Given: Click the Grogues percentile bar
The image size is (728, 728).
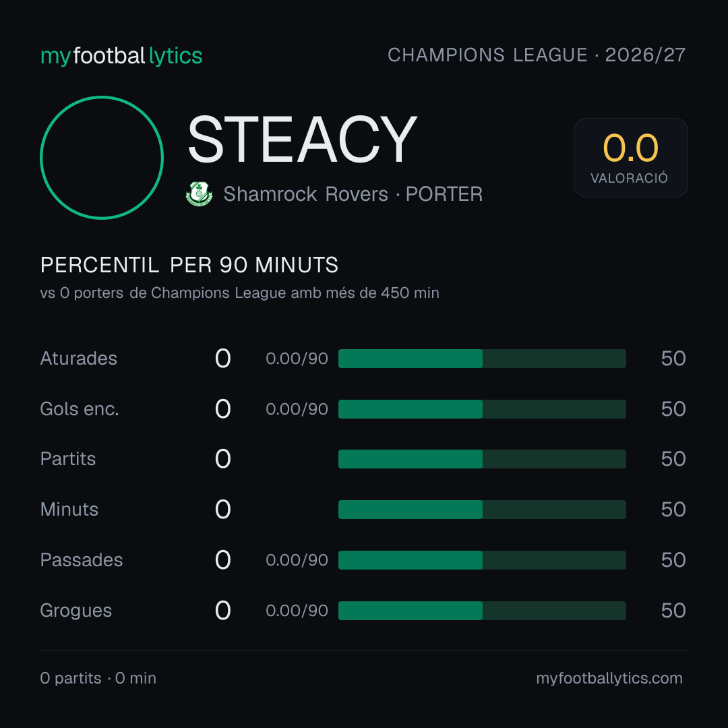Looking at the screenshot, I should (482, 611).
